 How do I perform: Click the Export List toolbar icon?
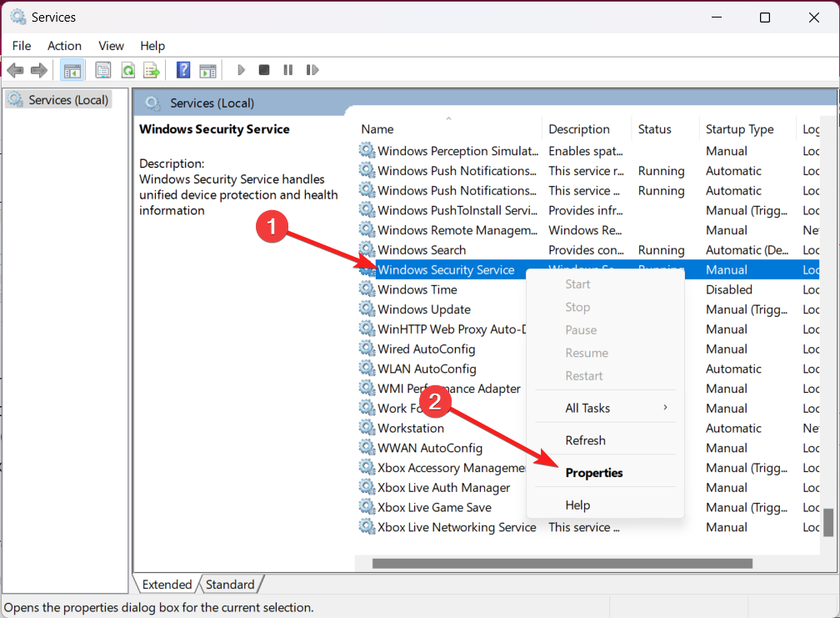(152, 70)
